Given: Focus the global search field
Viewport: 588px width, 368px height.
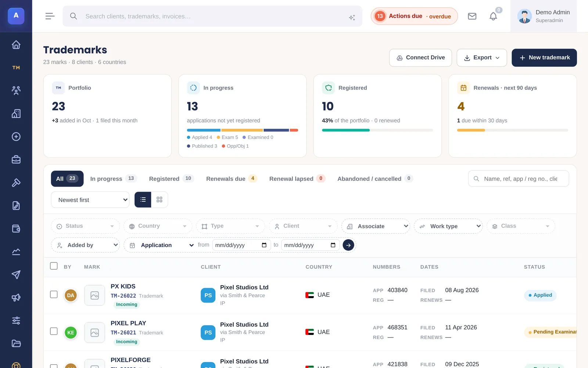Looking at the screenshot, I should pos(212,16).
